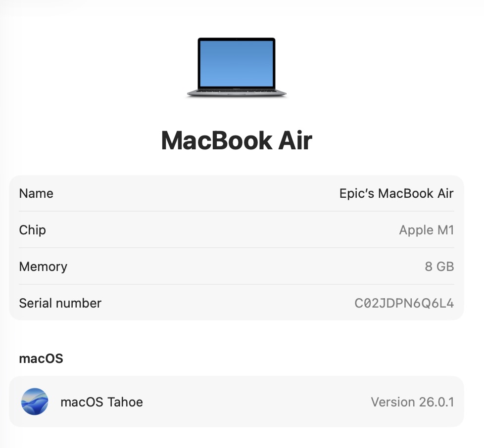Click the laptop keyboard base in the image
Screen dimensions: 484x448
click(237, 93)
